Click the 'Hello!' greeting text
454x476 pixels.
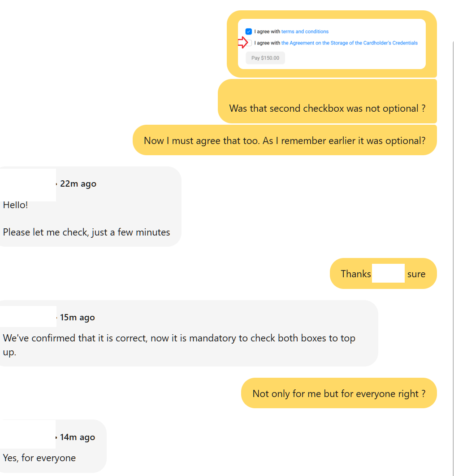(15, 205)
